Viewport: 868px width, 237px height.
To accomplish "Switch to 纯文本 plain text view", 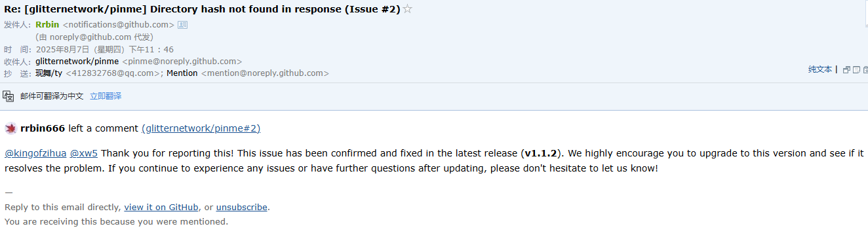I will tap(820, 69).
